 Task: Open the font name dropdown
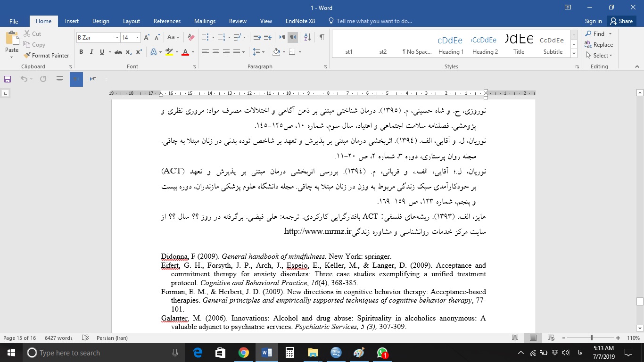click(x=116, y=37)
